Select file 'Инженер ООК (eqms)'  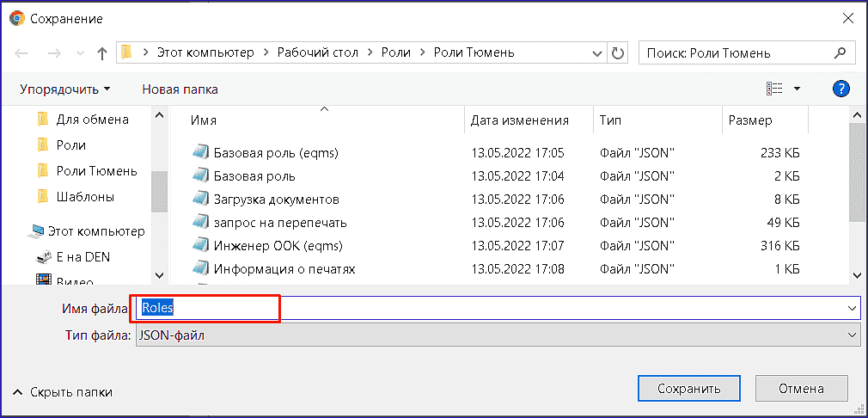278,246
